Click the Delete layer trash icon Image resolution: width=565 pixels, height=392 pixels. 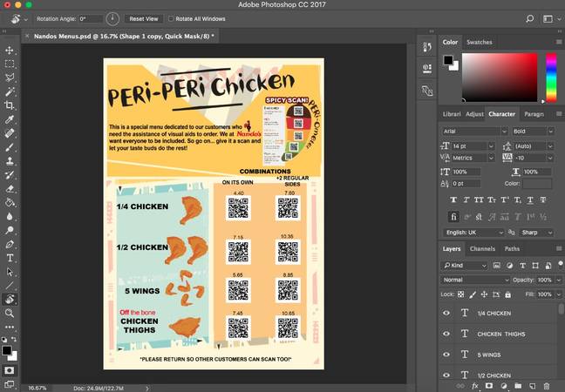[547, 386]
